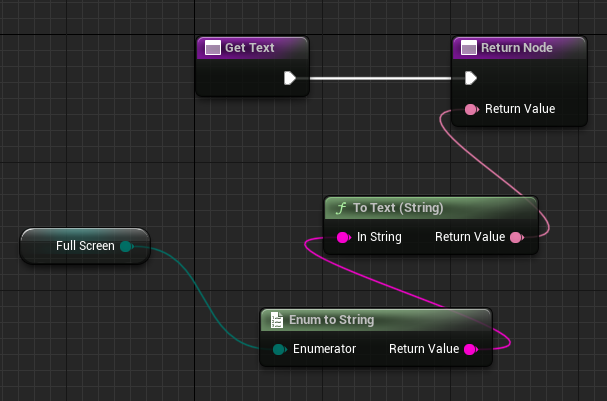Viewport: 607px width, 401px height.
Task: Click the Return Node header icon
Action: click(x=469, y=48)
